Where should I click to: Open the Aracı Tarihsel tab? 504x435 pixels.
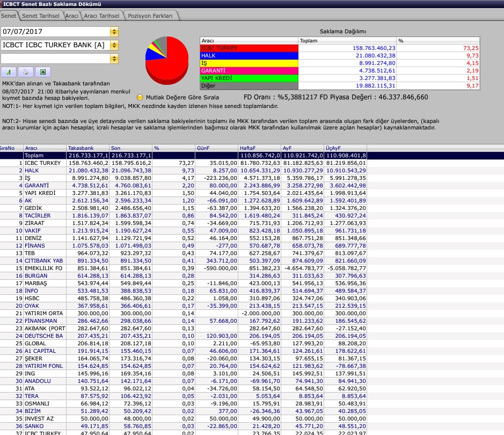(101, 16)
